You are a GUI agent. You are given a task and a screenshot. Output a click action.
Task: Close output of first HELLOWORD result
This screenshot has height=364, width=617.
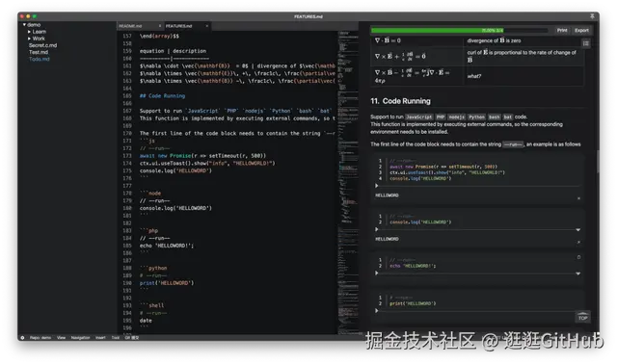pyautogui.click(x=578, y=198)
